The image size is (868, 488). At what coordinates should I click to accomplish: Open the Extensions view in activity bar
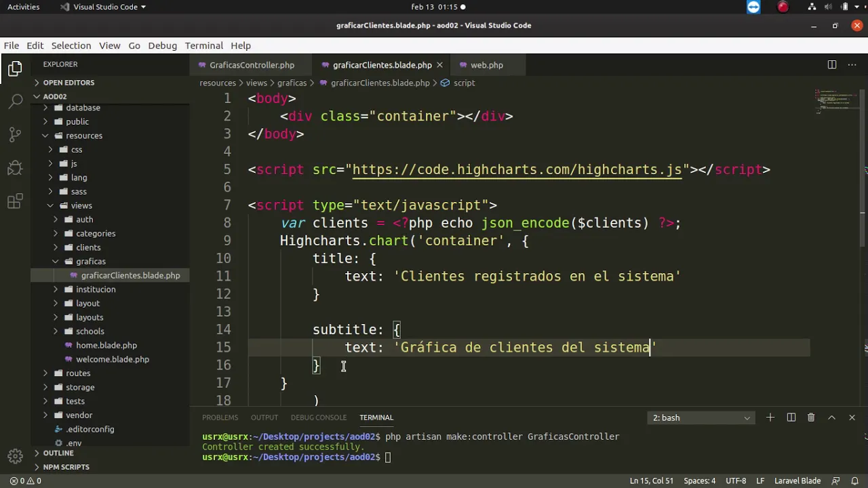[x=15, y=201]
